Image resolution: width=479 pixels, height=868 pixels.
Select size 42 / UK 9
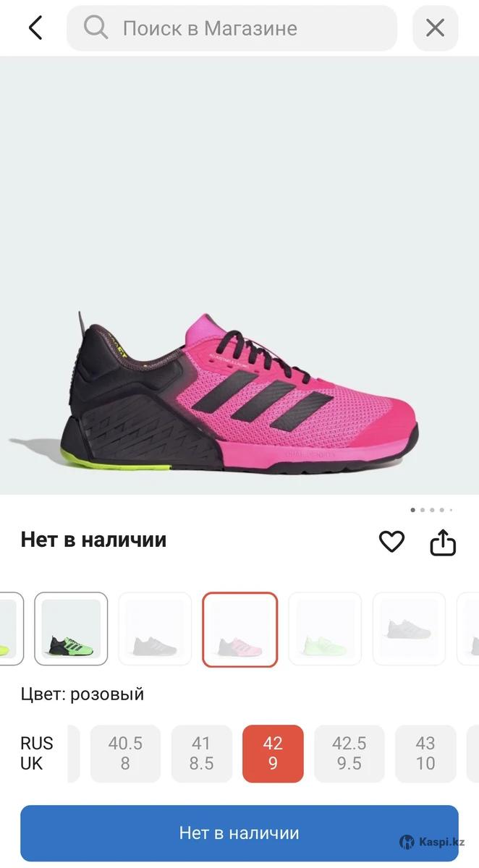273,754
